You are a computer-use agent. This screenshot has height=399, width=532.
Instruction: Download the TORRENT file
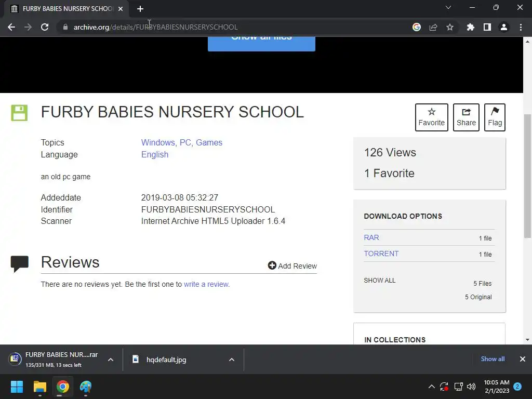381,254
